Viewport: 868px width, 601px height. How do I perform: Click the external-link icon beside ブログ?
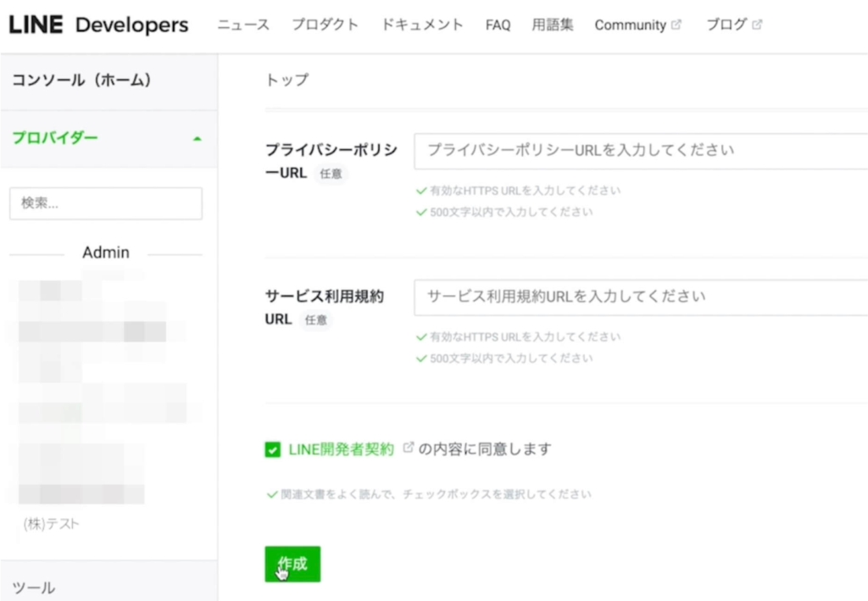757,25
